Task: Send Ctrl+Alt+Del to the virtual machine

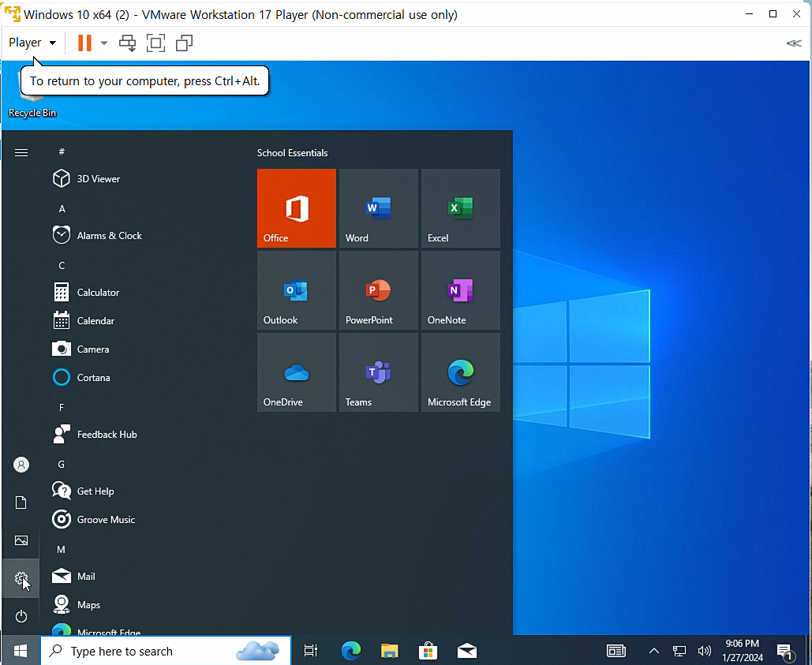Action: (127, 43)
